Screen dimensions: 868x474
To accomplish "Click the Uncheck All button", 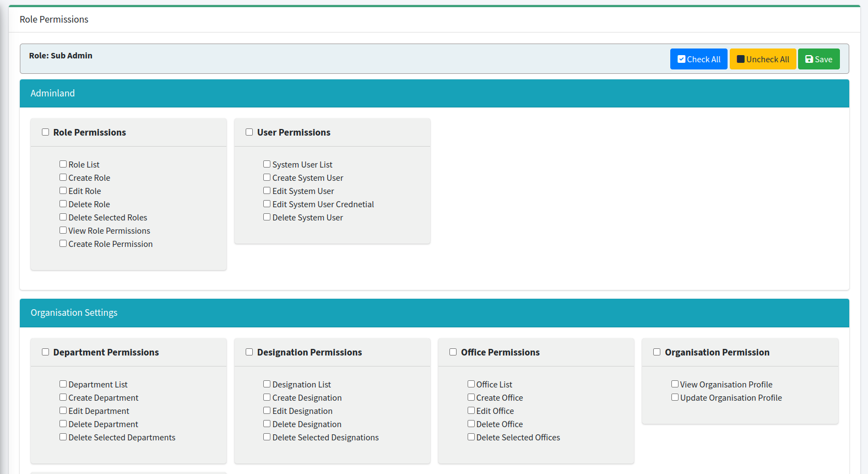I will tap(763, 59).
